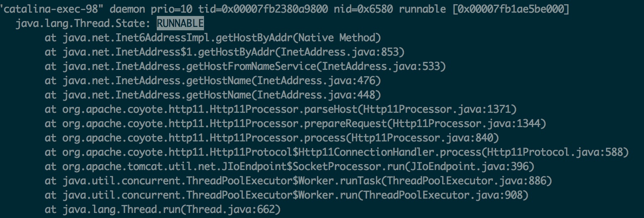
Task: Click the InetAddress$1.getHostByAddr line 853
Action: click(225, 53)
